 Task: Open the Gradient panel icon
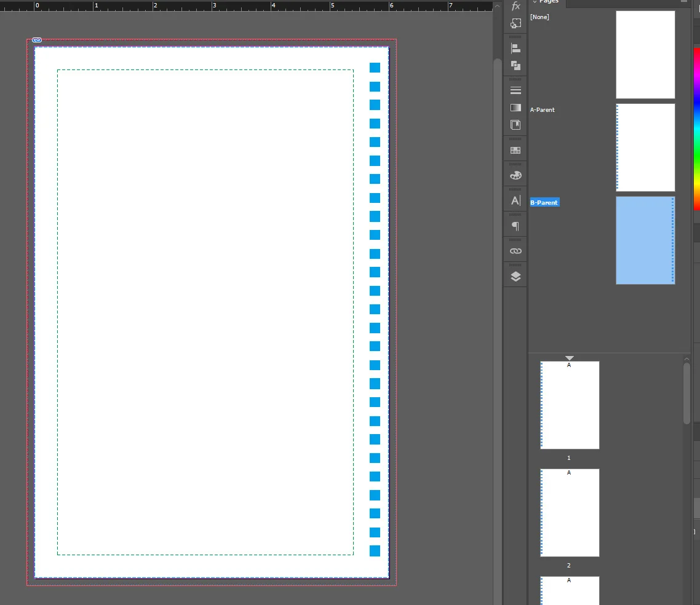point(515,108)
